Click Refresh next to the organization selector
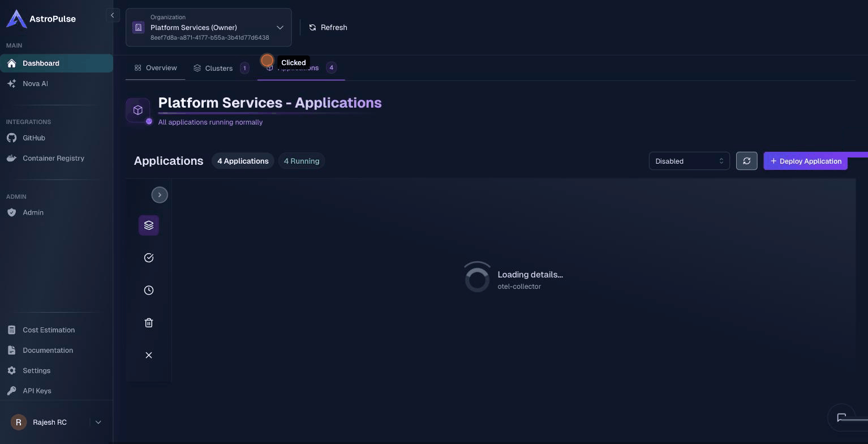The height and width of the screenshot is (444, 868). pyautogui.click(x=328, y=27)
